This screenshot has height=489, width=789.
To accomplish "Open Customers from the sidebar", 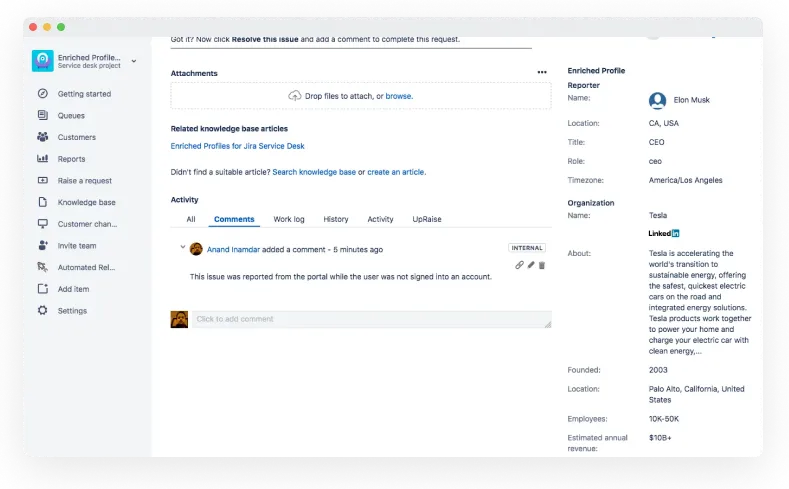I will pos(43,137).
